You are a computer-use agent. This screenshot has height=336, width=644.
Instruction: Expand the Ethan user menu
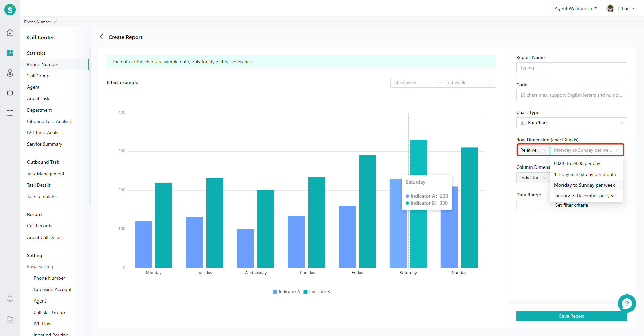pos(626,8)
